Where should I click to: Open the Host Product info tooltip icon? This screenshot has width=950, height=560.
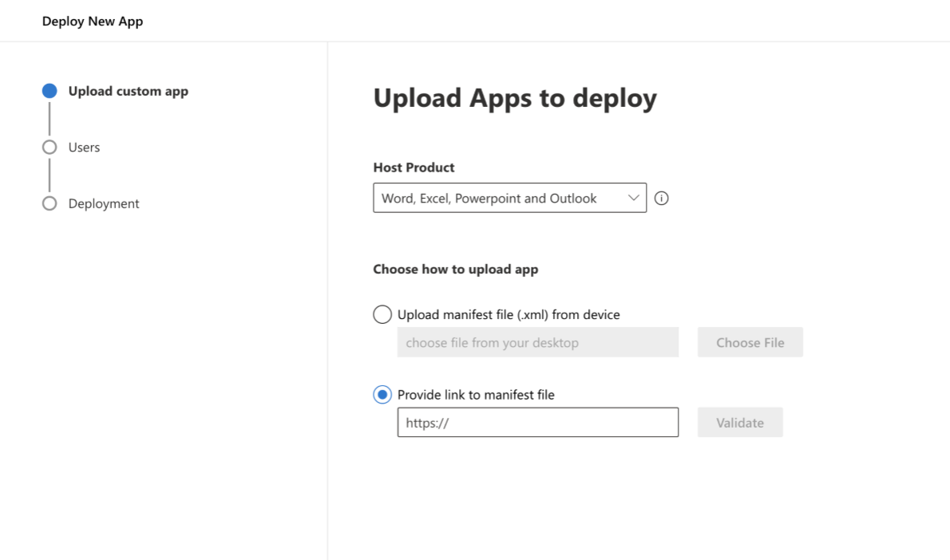(661, 198)
